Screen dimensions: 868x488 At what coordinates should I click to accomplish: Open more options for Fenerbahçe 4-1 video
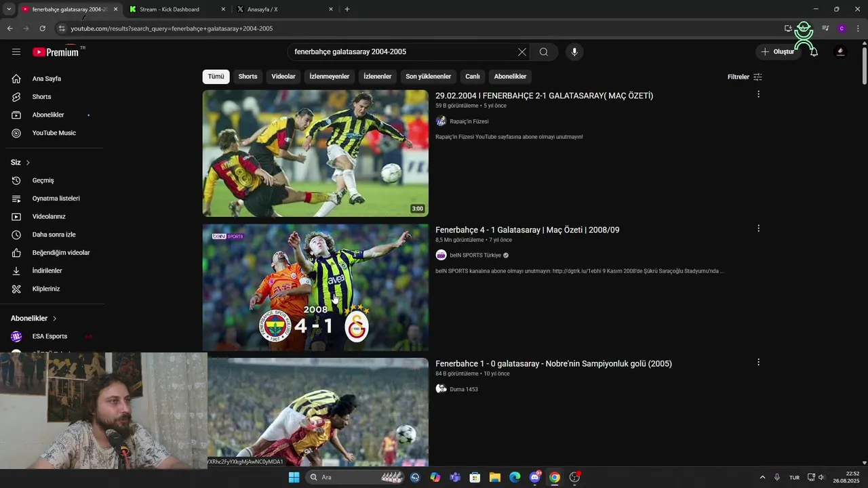tap(758, 228)
